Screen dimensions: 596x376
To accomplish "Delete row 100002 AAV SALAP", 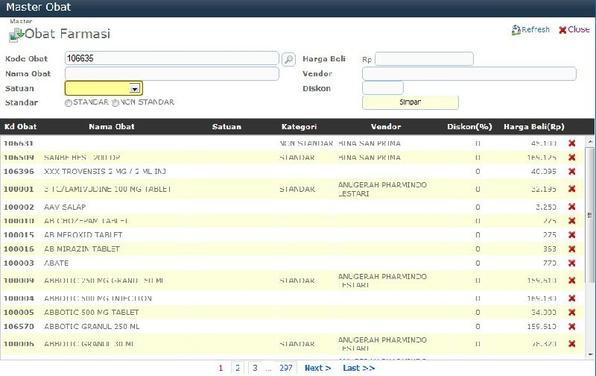I will 572,207.
